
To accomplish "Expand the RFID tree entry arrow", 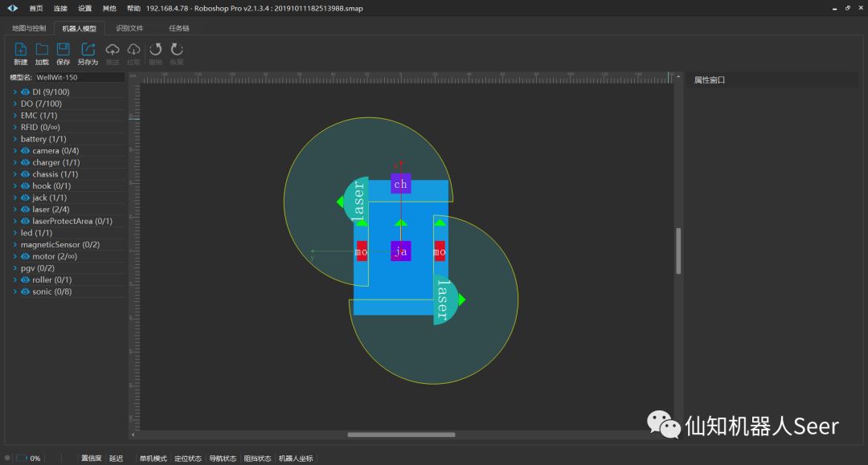I will tap(14, 127).
